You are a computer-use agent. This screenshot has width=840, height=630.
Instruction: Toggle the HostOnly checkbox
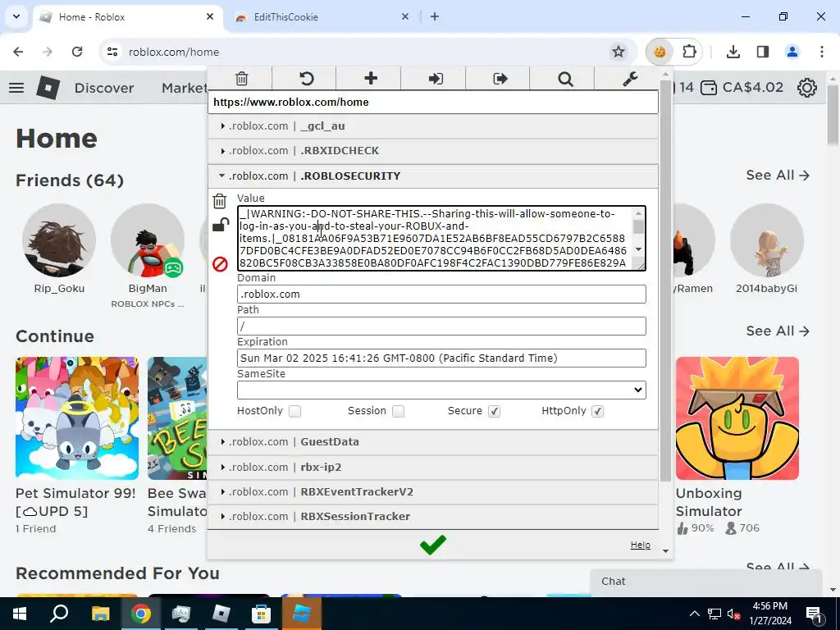(294, 411)
